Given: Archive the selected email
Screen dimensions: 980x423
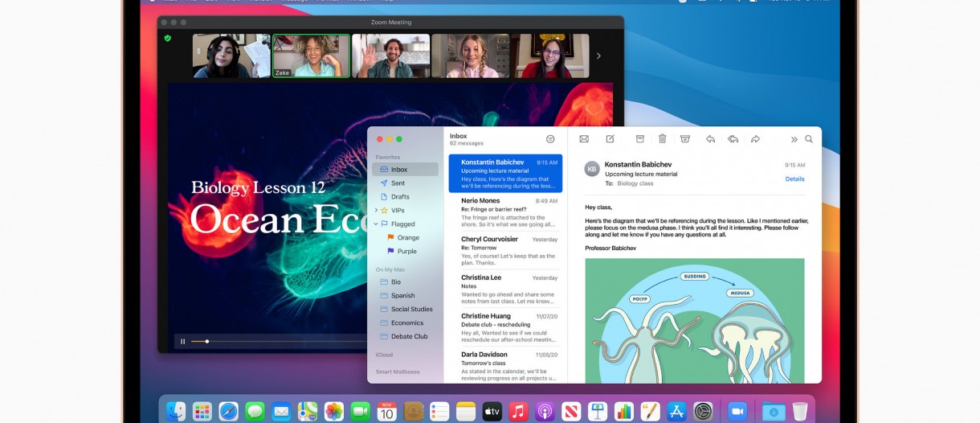Looking at the screenshot, I should (x=640, y=139).
